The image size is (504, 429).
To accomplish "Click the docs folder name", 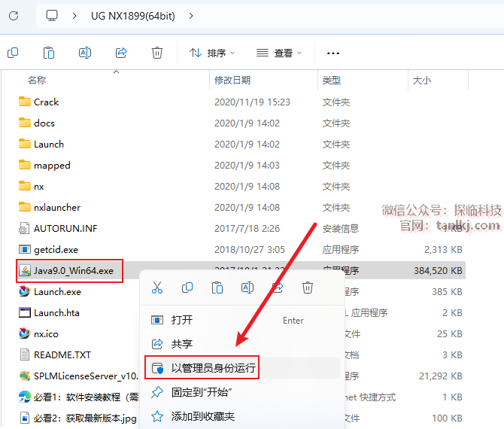I will (44, 123).
